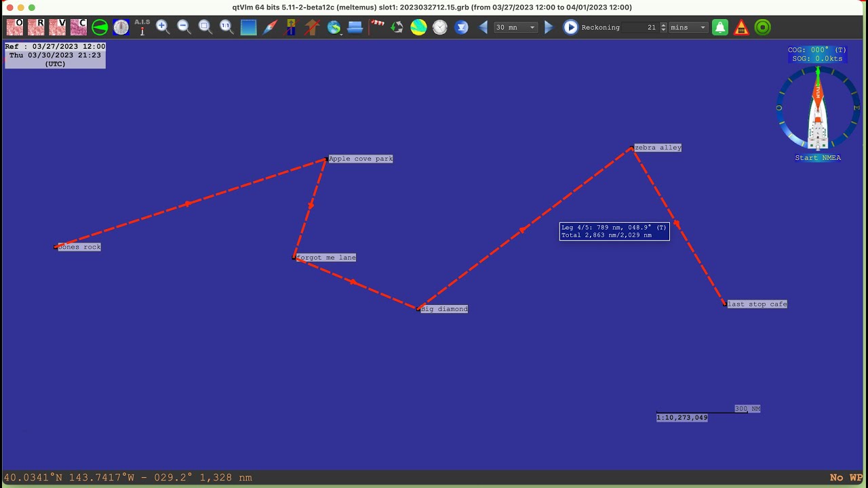Image resolution: width=868 pixels, height=488 pixels.
Task: Click the red warning triangle icon
Action: pos(741,27)
